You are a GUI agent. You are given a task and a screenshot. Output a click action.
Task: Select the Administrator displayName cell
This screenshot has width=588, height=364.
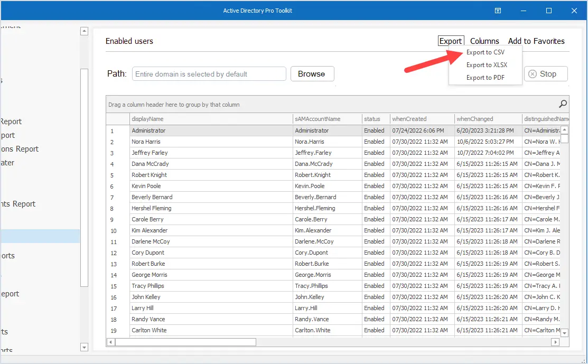[211, 130]
